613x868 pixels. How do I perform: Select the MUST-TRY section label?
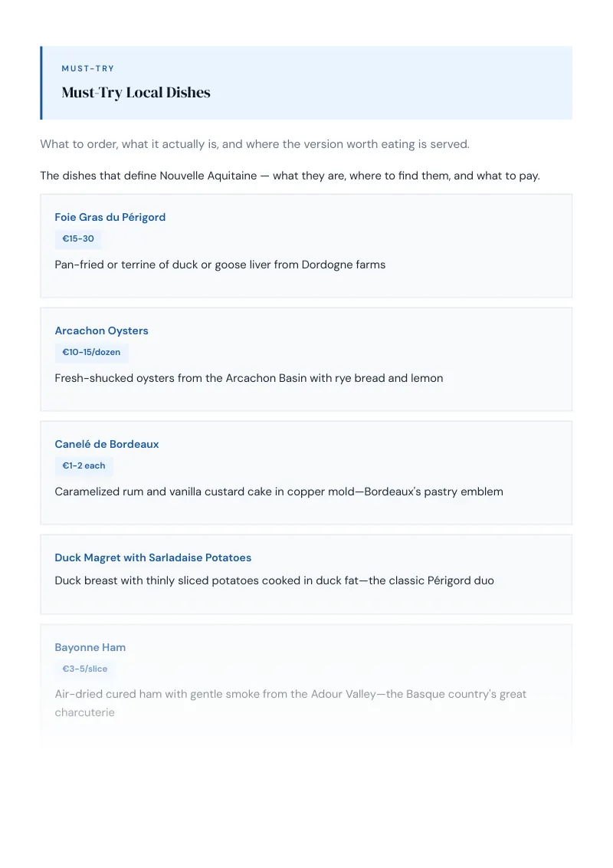tap(88, 69)
